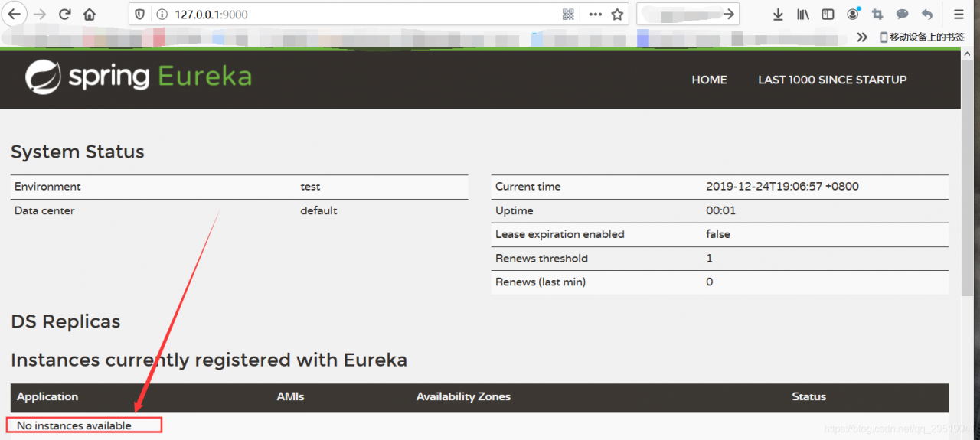
Task: Go back with the browser back arrow
Action: 15,14
